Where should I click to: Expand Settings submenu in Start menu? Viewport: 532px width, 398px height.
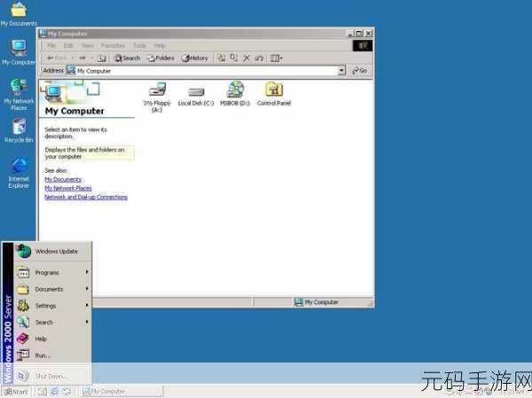(52, 306)
